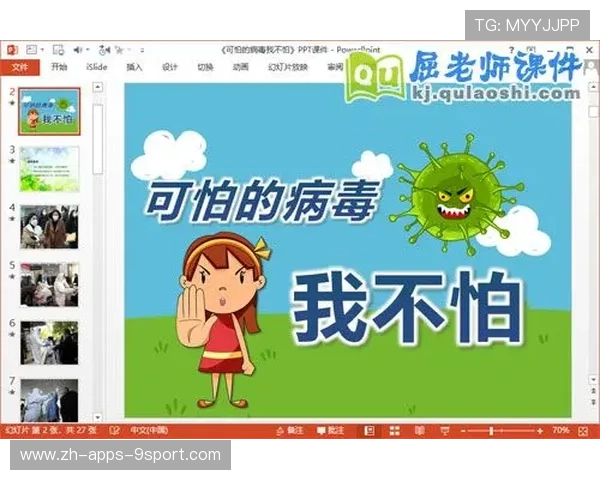Switch to the 动画 ribbon tab
The width and height of the screenshot is (600, 480).
(x=241, y=67)
